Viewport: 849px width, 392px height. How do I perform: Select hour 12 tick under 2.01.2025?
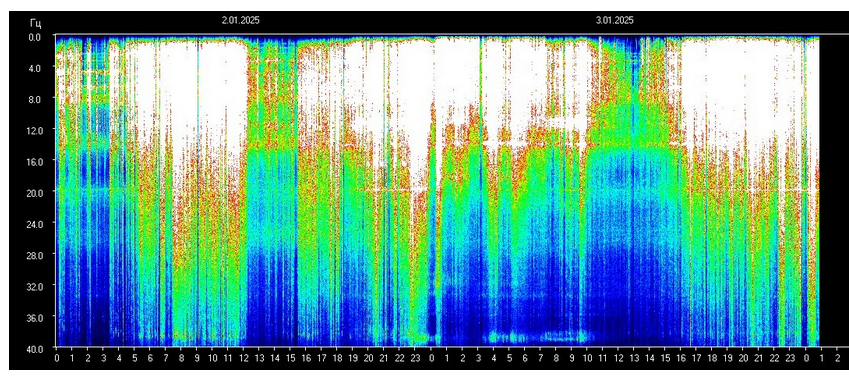(x=244, y=358)
